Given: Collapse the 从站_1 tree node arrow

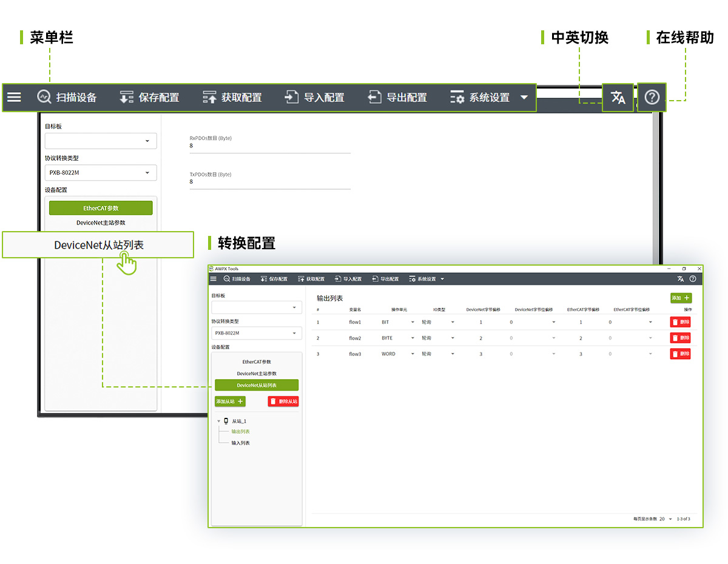Looking at the screenshot, I should (x=218, y=421).
